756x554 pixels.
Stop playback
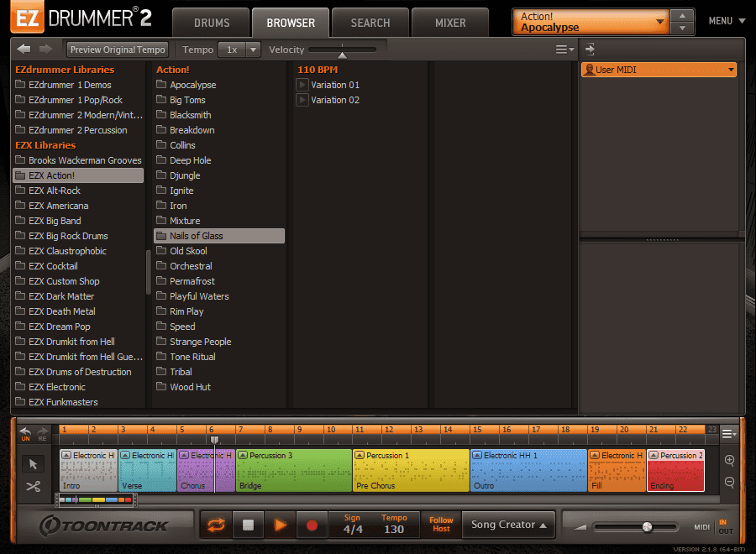tap(248, 525)
